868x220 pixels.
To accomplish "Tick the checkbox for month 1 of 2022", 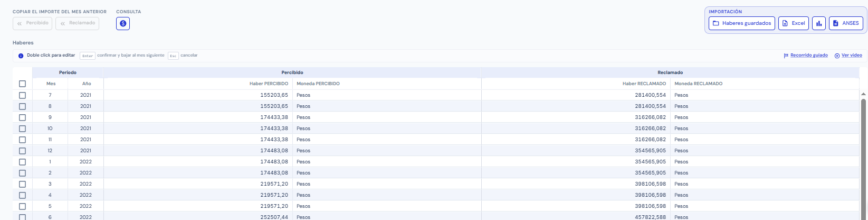I will coord(22,162).
